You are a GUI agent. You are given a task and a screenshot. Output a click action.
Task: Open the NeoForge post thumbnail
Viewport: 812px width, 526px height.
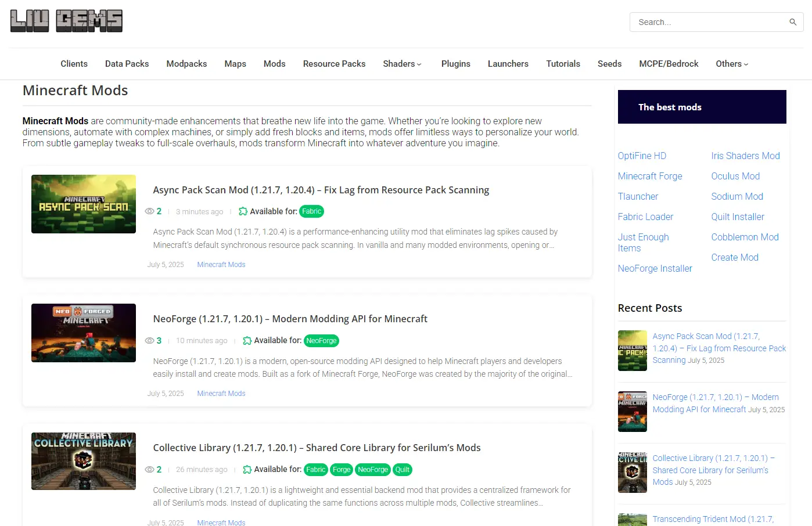click(x=84, y=333)
